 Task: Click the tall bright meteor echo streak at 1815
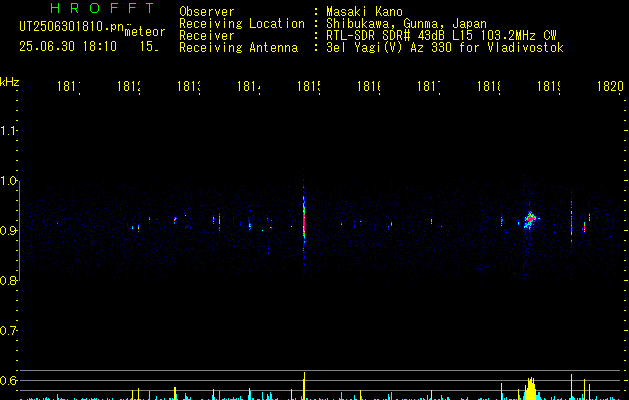point(304,223)
